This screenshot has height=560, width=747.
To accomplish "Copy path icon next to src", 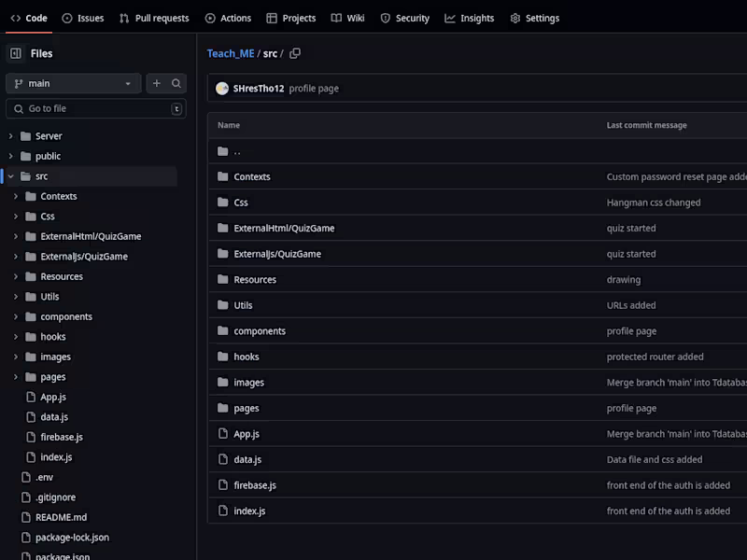I will (x=295, y=53).
